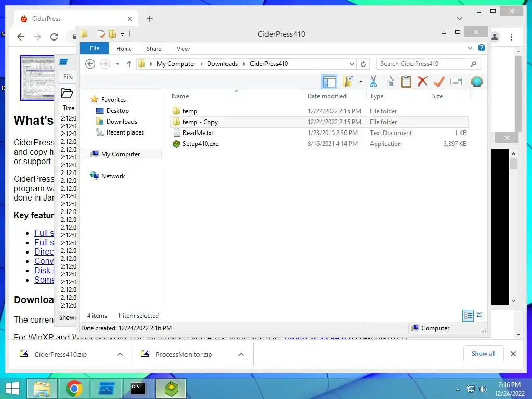The width and height of the screenshot is (532, 399).
Task: Sort by the Name column header
Action: [x=236, y=96]
